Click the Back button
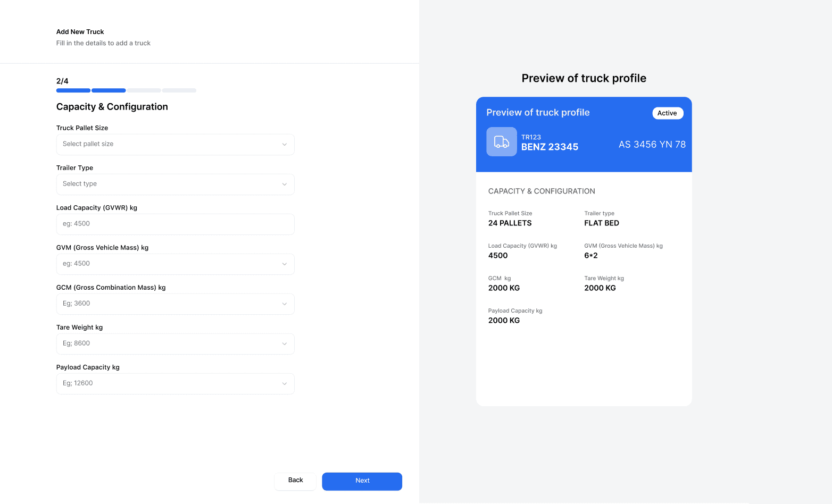The image size is (832, 504). tap(295, 481)
